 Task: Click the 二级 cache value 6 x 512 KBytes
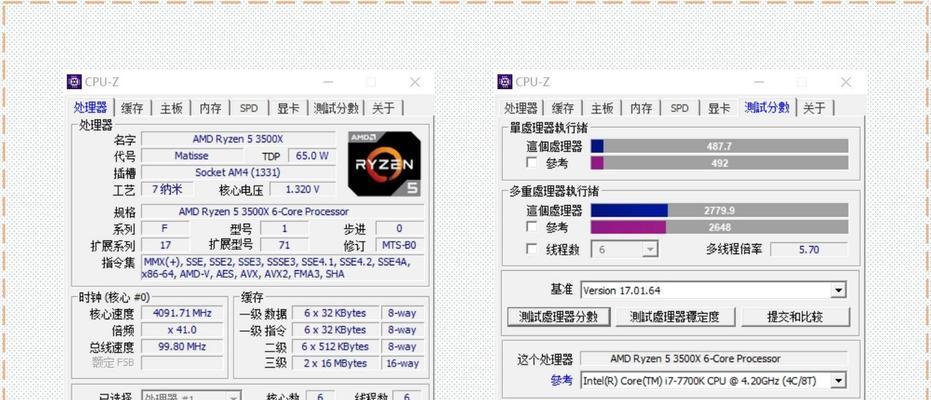[x=334, y=346]
